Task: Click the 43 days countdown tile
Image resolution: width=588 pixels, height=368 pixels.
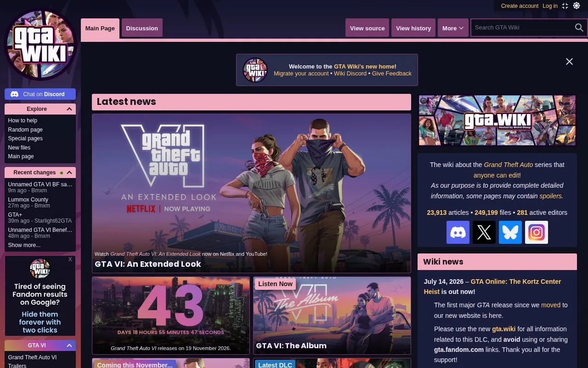Action: [171, 315]
